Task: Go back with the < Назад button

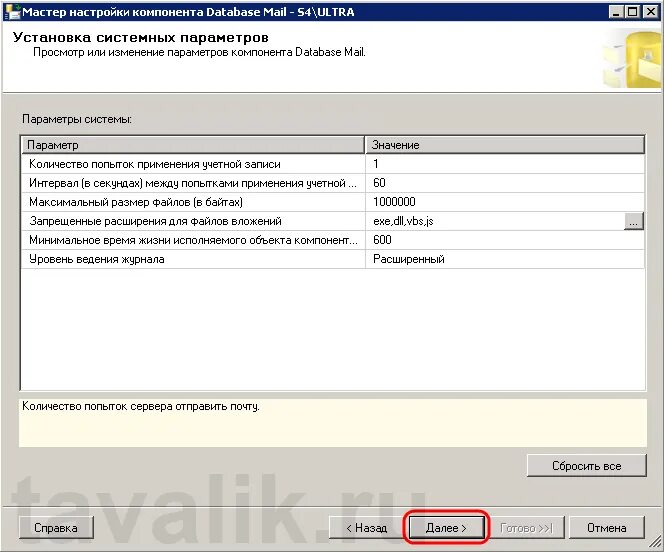Action: [367, 528]
